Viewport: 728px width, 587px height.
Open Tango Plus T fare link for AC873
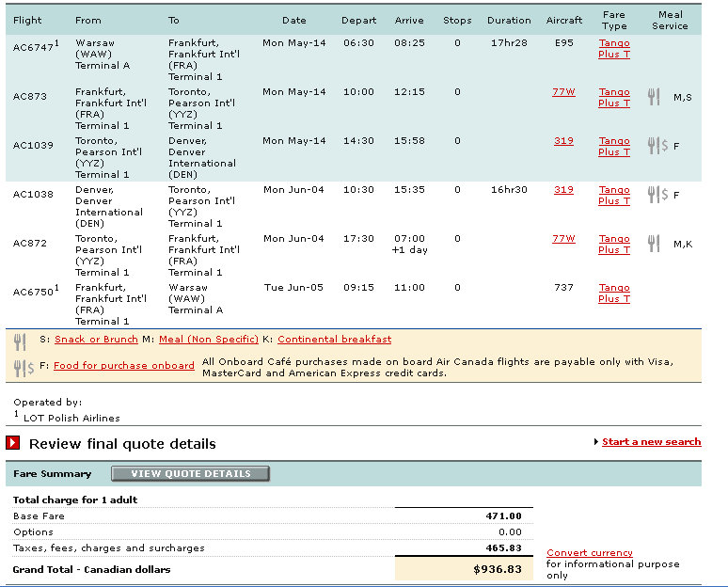(614, 97)
